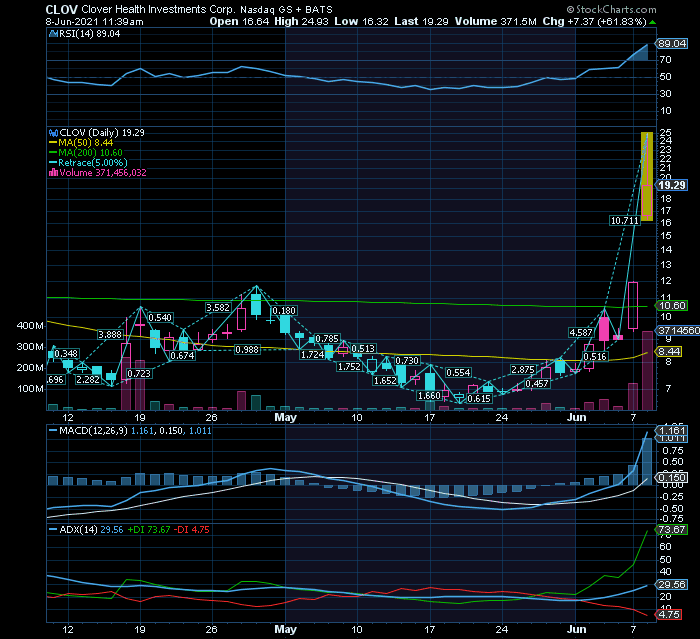Screen dimensions: 700x639
Task: Click the 1.724 retrace label
Action: (312, 355)
